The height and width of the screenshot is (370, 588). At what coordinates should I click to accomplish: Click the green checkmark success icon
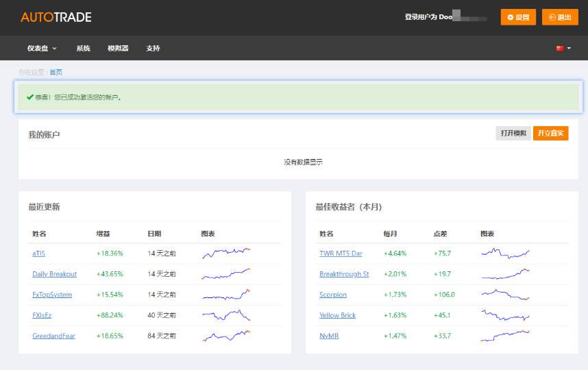[x=30, y=97]
